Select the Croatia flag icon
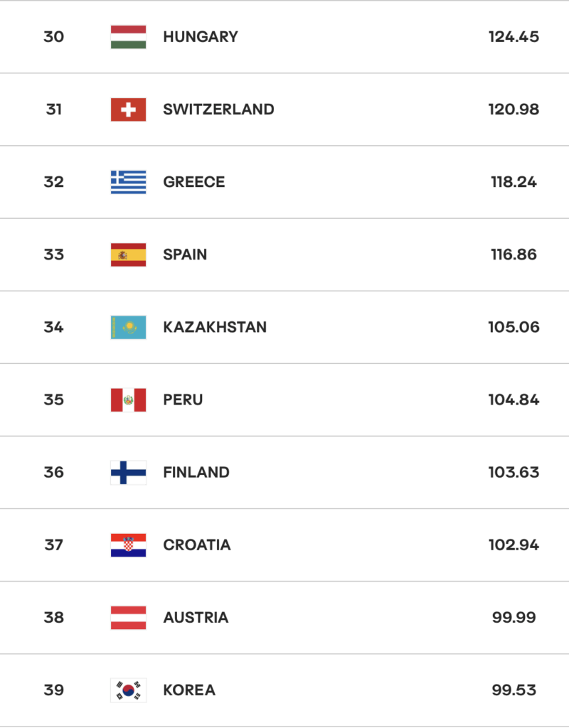This screenshot has width=569, height=728. click(x=128, y=545)
